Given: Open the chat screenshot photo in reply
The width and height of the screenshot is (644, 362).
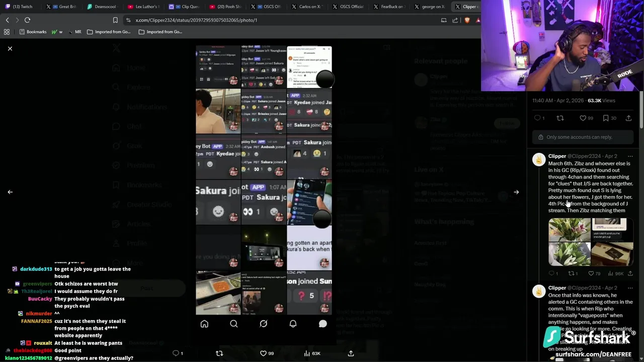Looking at the screenshot, I should click(x=612, y=230).
